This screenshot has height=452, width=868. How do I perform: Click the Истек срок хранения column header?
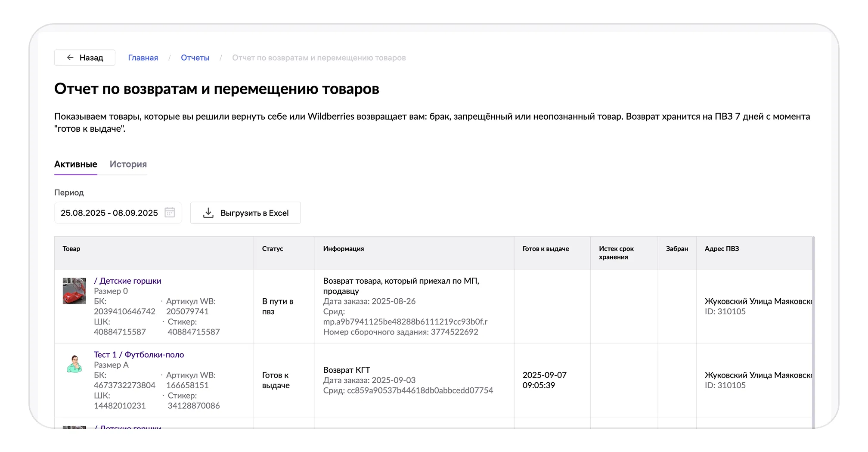(x=616, y=253)
